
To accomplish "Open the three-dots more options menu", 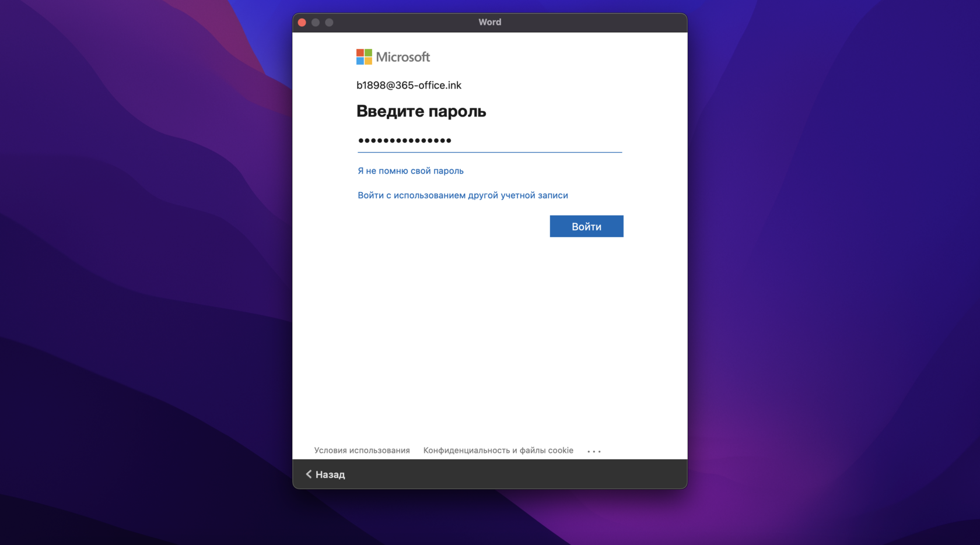I will [594, 451].
